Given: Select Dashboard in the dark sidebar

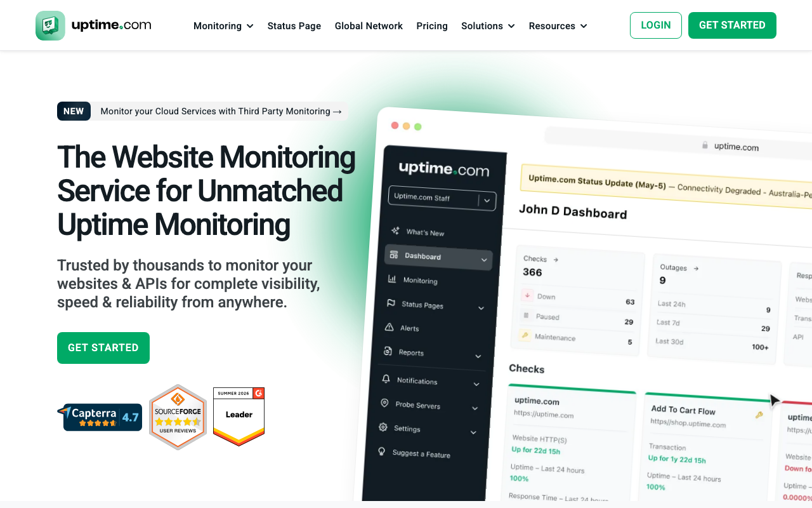Looking at the screenshot, I should [x=438, y=258].
